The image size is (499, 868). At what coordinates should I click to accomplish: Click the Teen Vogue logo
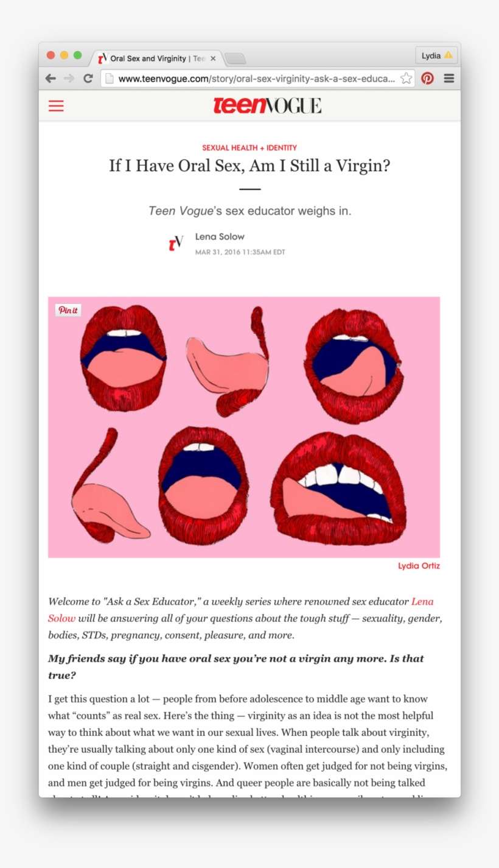coord(267,105)
